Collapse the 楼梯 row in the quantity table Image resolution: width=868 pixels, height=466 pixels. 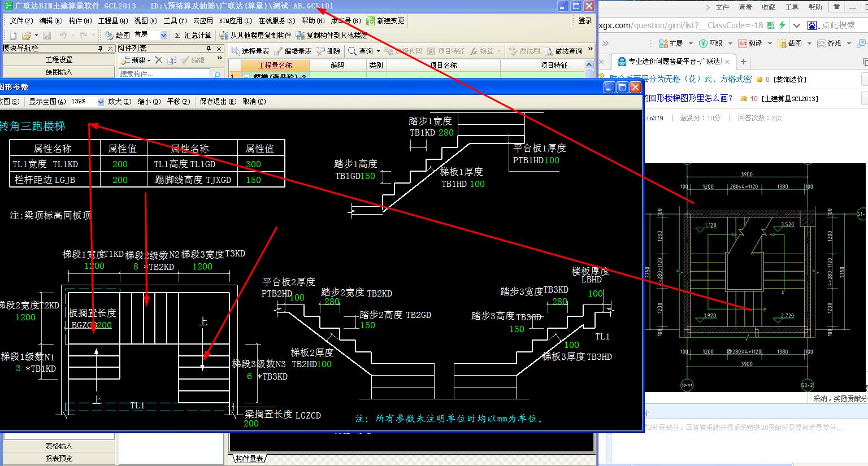[246, 77]
